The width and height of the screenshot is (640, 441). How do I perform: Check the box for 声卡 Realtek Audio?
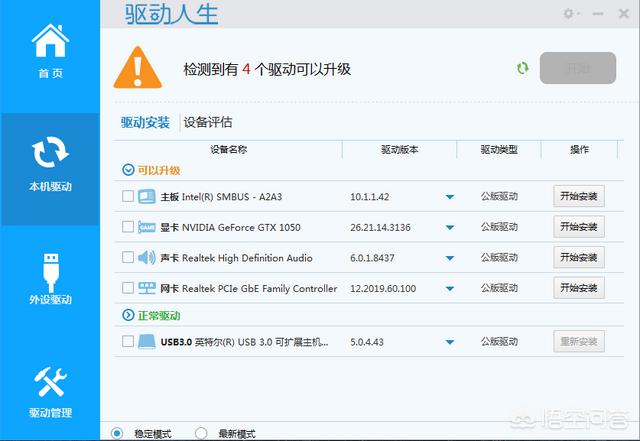[x=128, y=257]
